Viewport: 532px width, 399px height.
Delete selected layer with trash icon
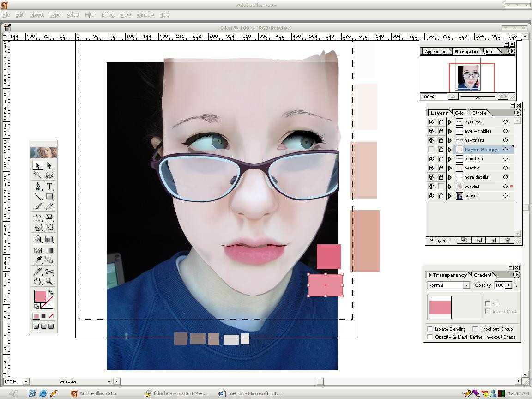pyautogui.click(x=508, y=240)
